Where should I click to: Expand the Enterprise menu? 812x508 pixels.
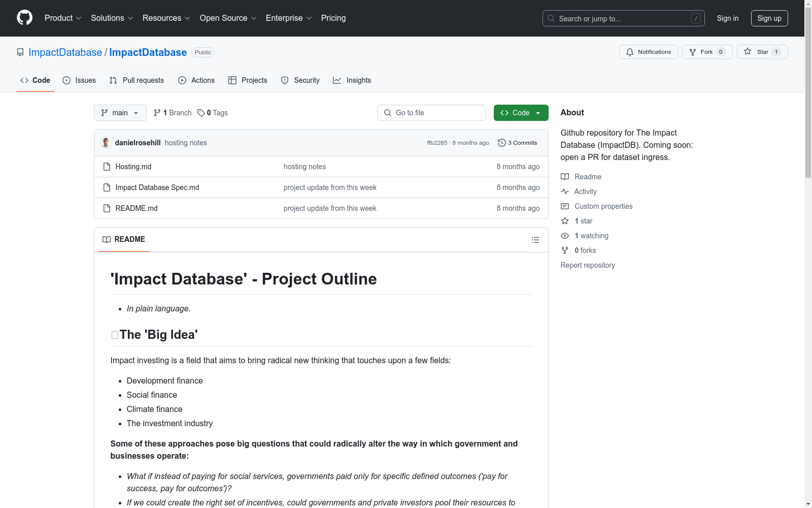289,18
